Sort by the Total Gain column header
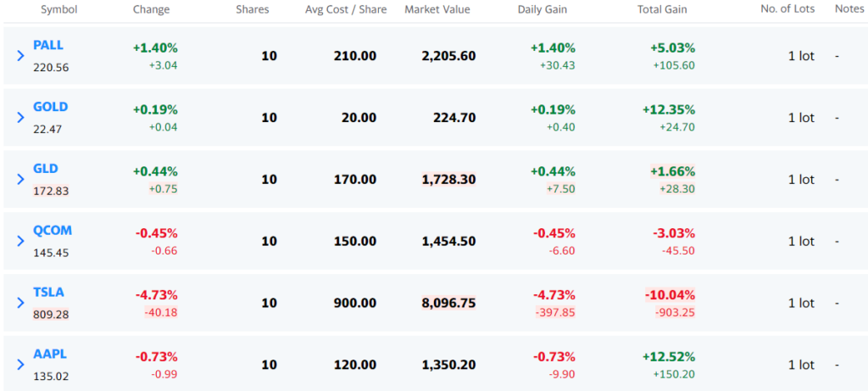 (x=662, y=9)
